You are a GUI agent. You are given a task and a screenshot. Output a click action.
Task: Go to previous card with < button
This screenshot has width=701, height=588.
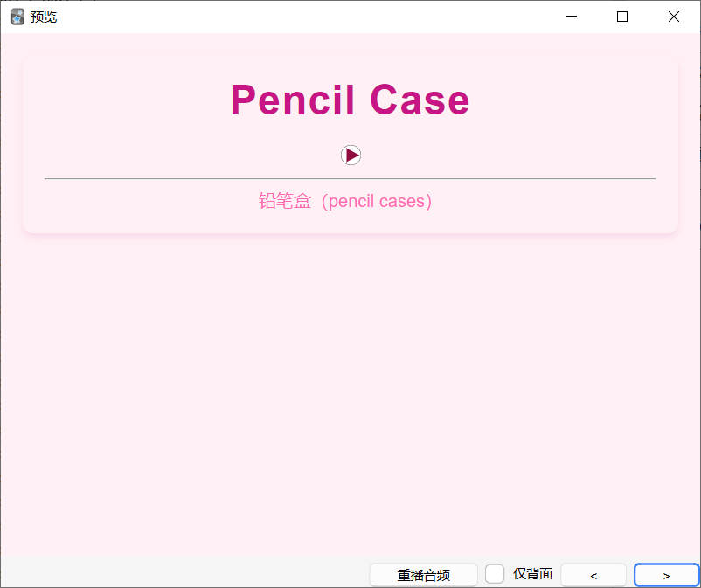tap(593, 576)
